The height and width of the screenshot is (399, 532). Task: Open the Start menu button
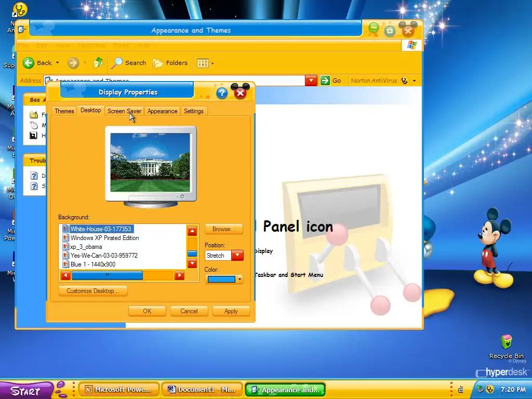click(26, 390)
